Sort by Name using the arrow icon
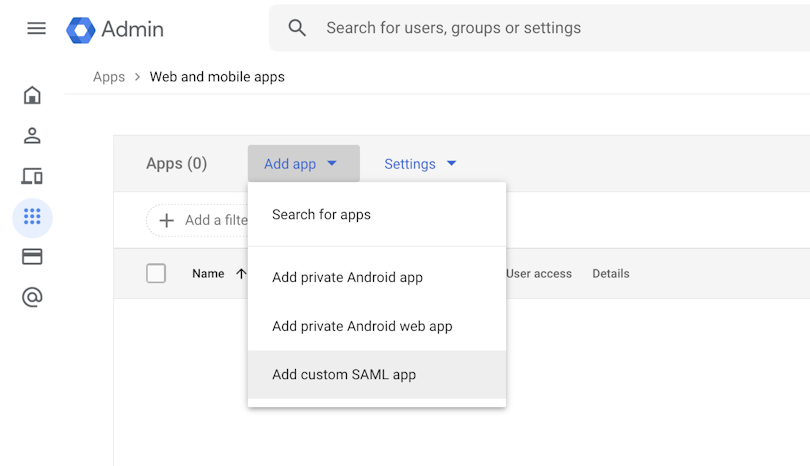This screenshot has width=810, height=466. (241, 274)
